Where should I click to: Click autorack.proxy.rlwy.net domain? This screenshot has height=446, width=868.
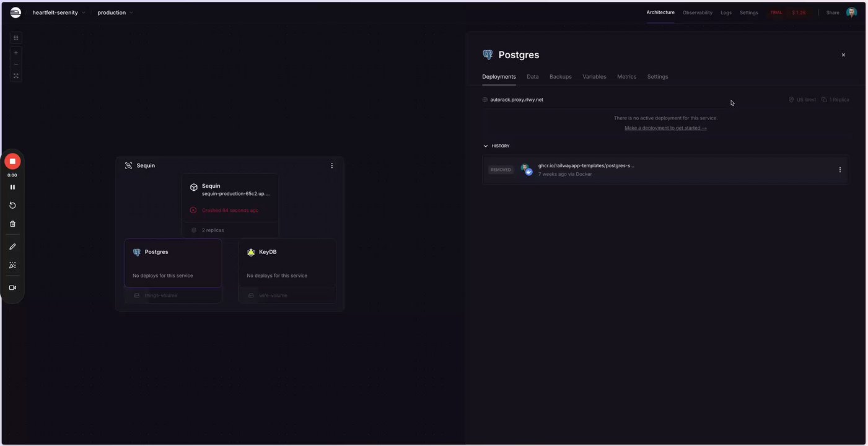pos(517,100)
